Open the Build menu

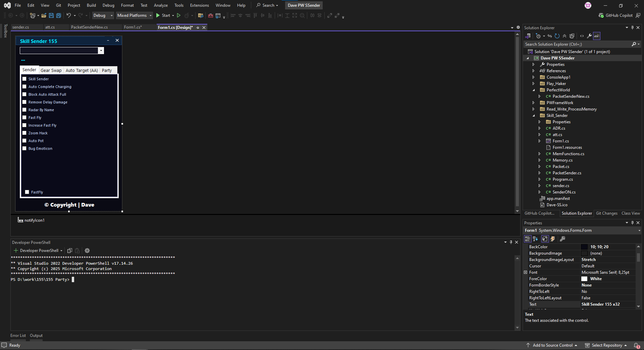click(91, 5)
